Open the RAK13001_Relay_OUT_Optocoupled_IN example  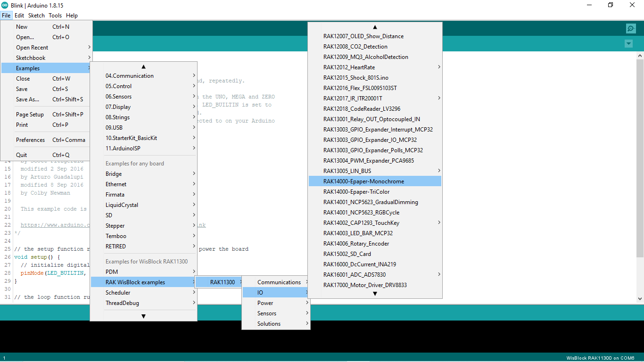(375, 119)
